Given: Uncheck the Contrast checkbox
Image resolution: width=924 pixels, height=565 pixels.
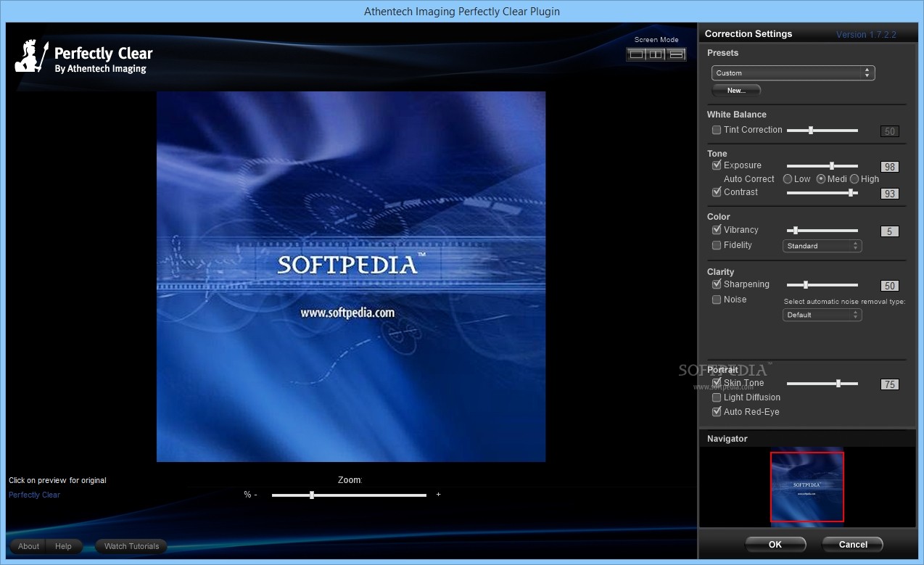Looking at the screenshot, I should (x=717, y=192).
